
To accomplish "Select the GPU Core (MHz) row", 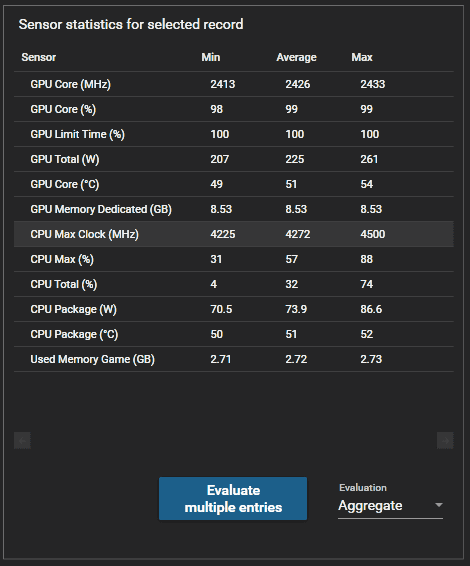I will [234, 84].
